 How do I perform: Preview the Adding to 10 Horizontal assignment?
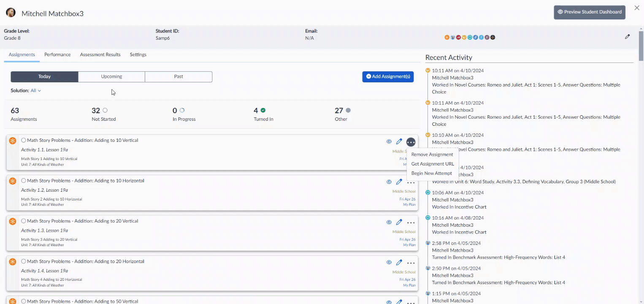coord(389,182)
